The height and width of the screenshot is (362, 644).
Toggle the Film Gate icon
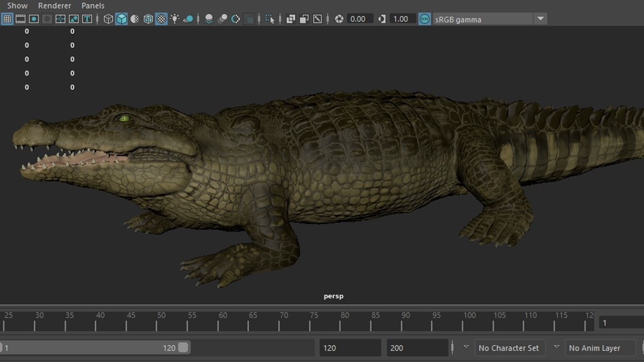click(x=21, y=19)
